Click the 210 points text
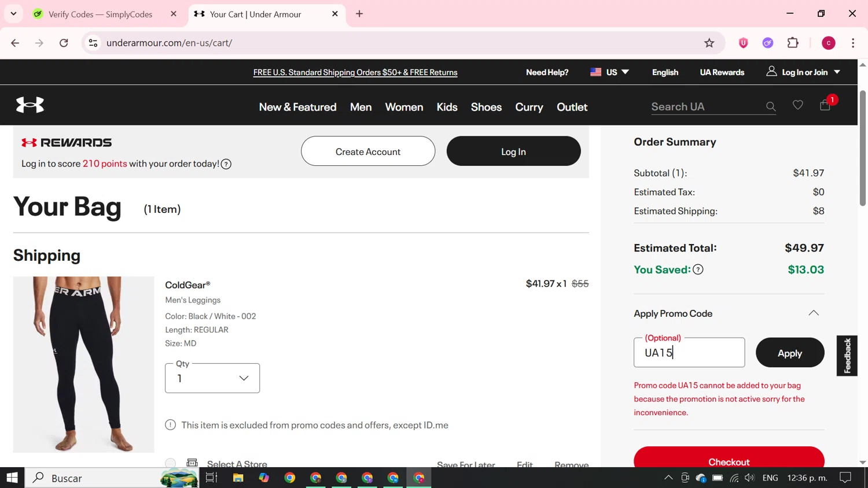 click(105, 164)
